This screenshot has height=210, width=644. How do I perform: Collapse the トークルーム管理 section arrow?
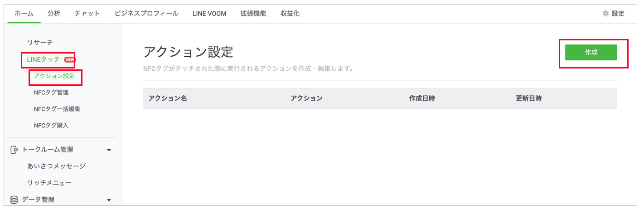pos(109,150)
